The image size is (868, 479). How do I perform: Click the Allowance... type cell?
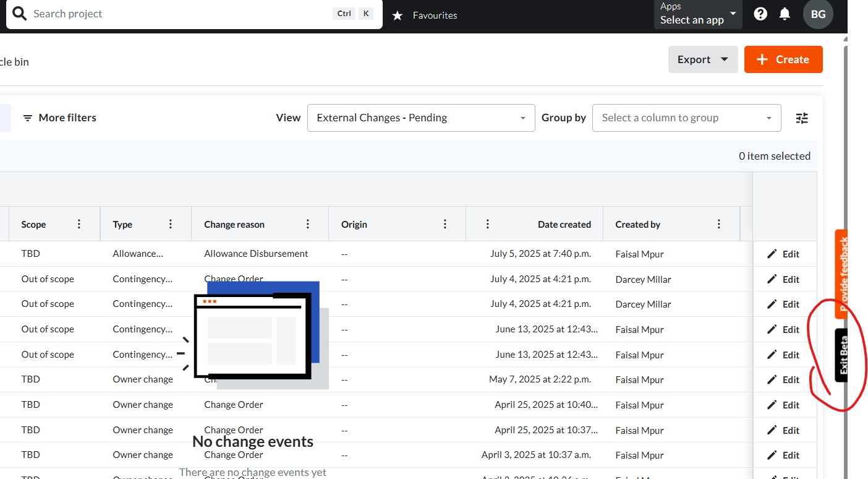click(x=138, y=254)
